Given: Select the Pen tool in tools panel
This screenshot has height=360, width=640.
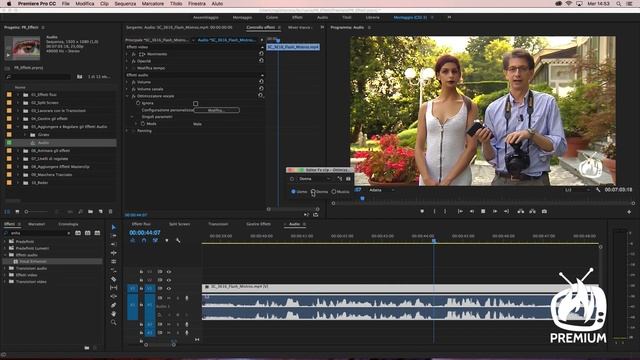Looking at the screenshot, I should (113, 305).
